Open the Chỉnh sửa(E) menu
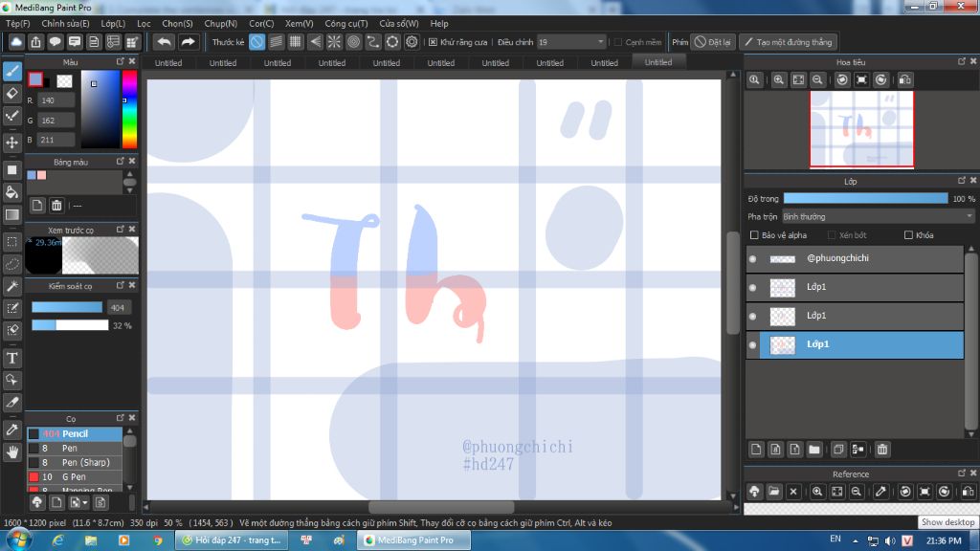 click(66, 23)
